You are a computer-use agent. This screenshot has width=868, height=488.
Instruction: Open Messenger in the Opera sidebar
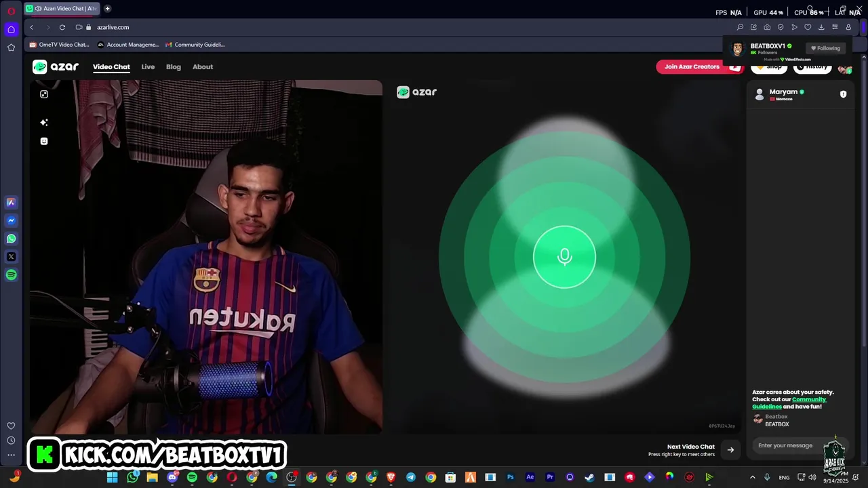coord(11,220)
